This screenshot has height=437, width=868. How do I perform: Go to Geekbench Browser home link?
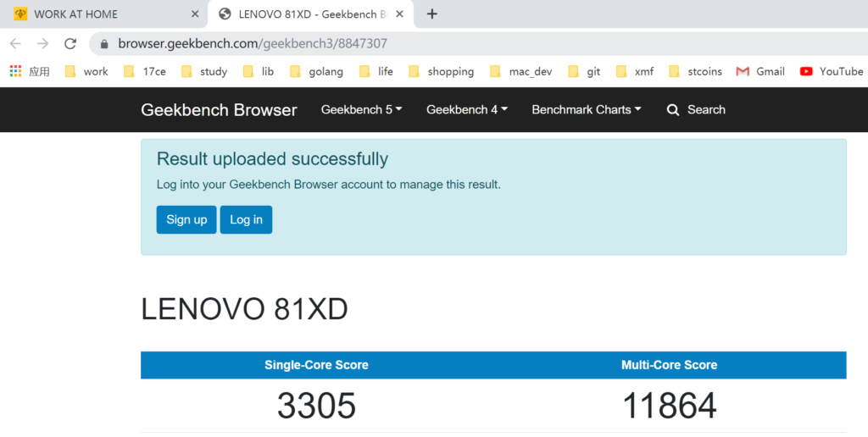219,110
